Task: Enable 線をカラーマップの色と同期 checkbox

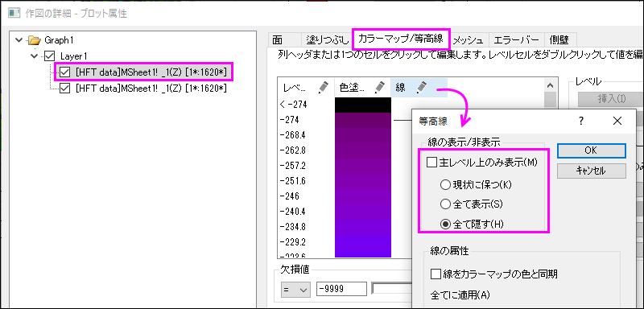Action: 436,274
